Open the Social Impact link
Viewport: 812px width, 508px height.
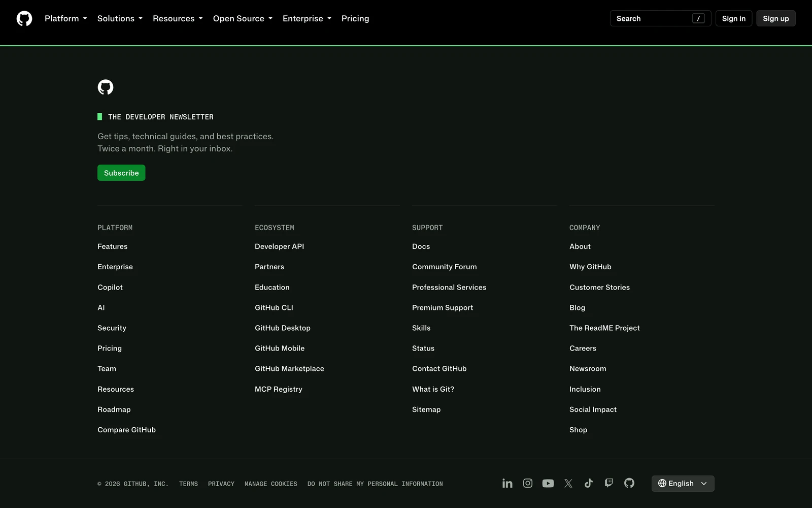[x=593, y=409]
